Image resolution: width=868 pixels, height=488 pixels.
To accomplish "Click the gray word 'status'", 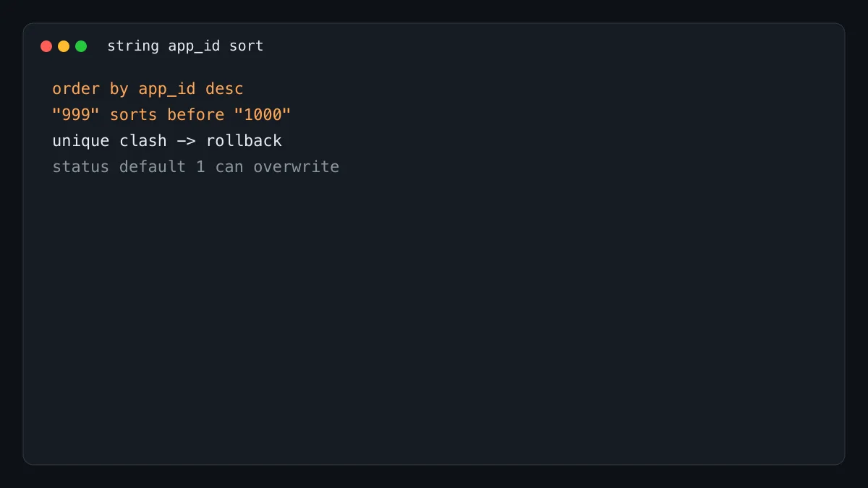I will click(81, 167).
